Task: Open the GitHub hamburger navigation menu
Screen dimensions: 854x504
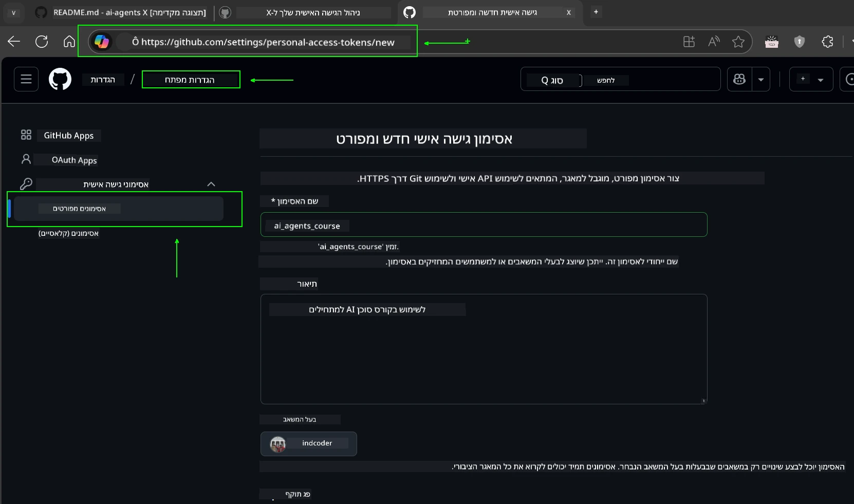Action: [x=26, y=79]
